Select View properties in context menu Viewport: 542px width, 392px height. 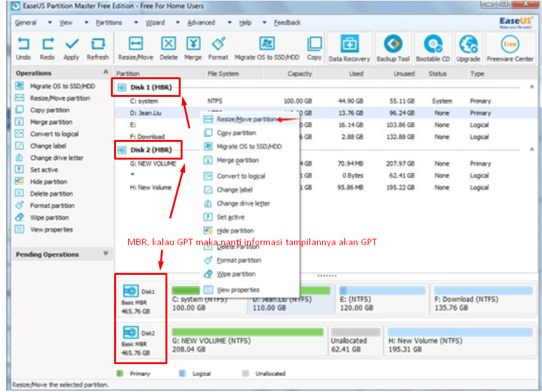250,290
